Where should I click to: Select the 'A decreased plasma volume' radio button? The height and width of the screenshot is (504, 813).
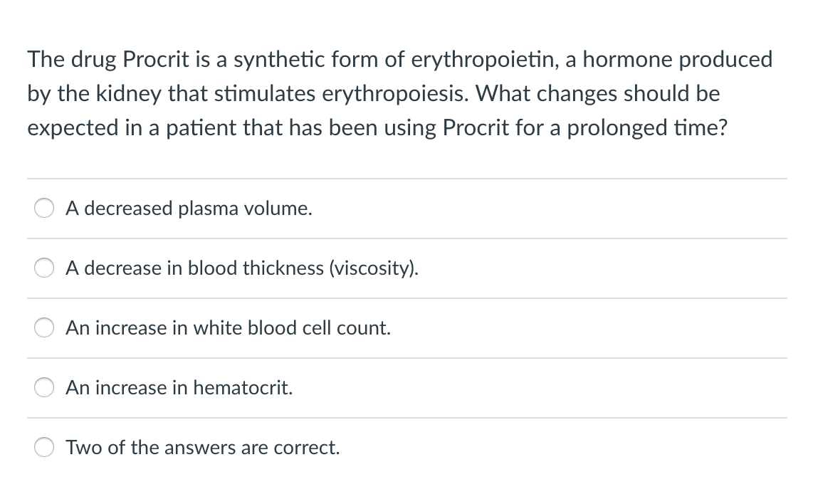(44, 208)
